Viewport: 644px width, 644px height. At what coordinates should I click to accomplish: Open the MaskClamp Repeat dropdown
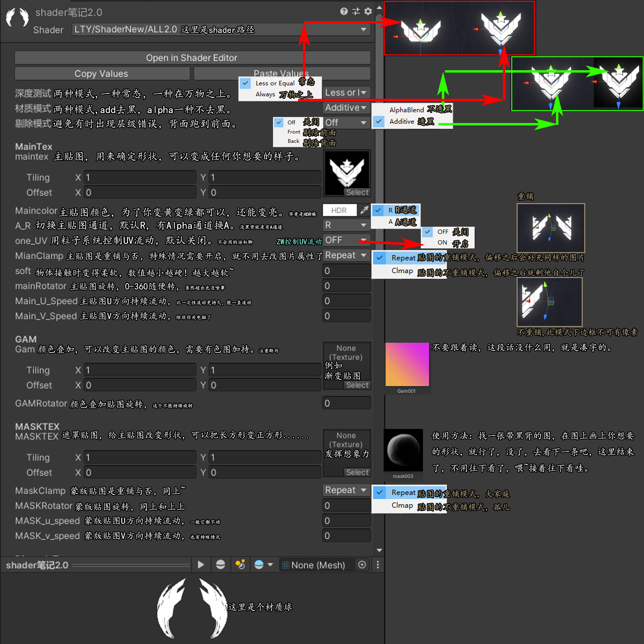pyautogui.click(x=346, y=490)
